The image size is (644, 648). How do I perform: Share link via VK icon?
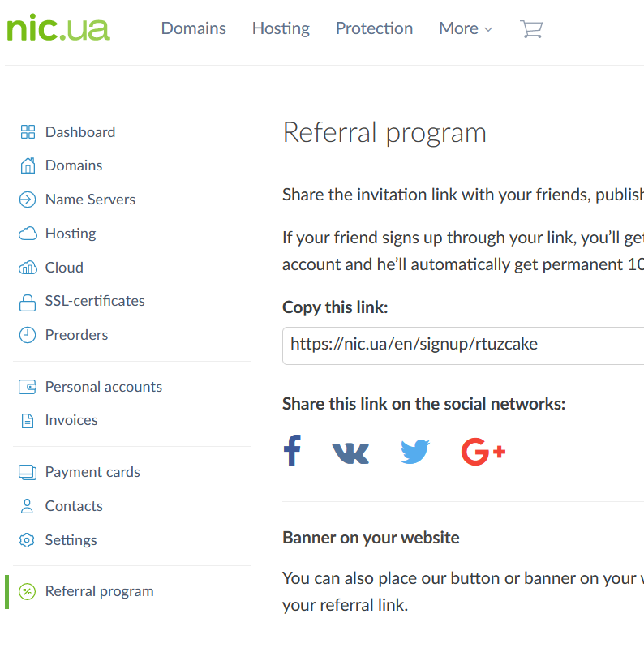click(350, 453)
